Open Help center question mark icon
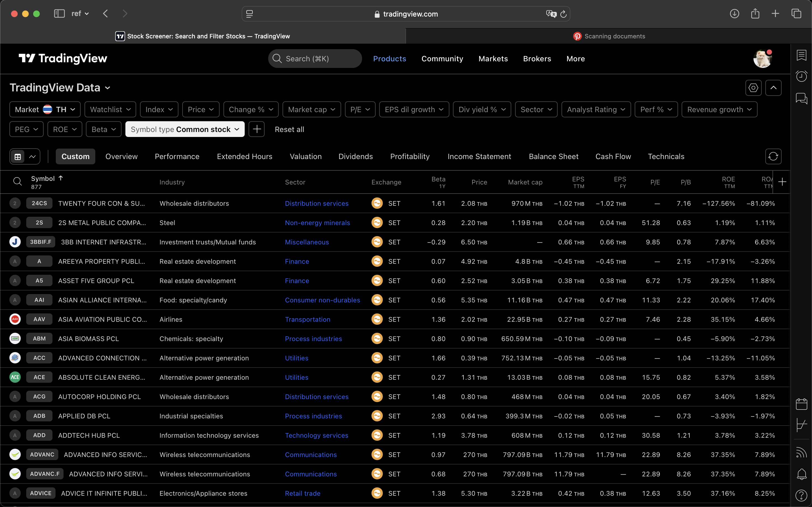Image resolution: width=812 pixels, height=507 pixels. click(802, 495)
